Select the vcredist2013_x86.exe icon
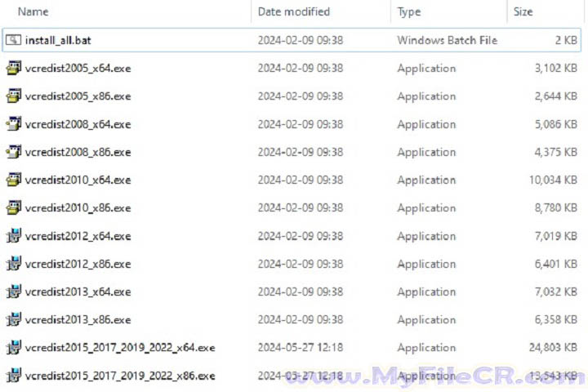Viewport: 588px width, 392px height. coord(13,320)
